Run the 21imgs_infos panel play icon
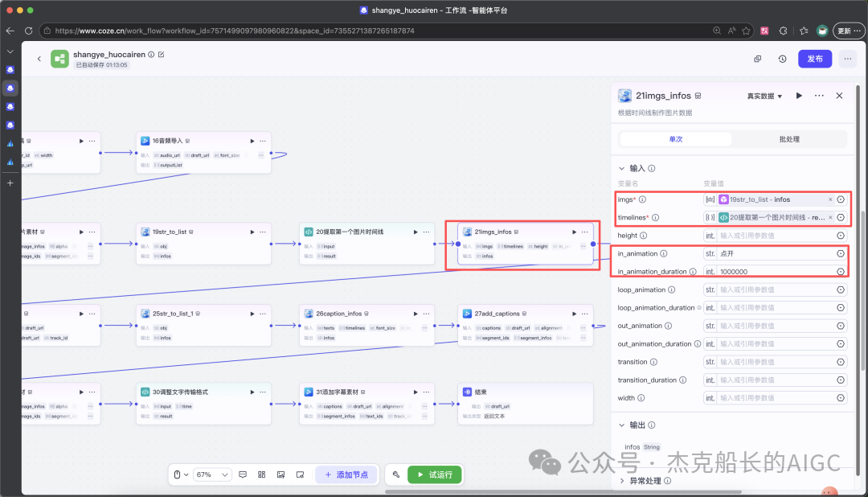Screen dimensions: 868x497 click(799, 96)
